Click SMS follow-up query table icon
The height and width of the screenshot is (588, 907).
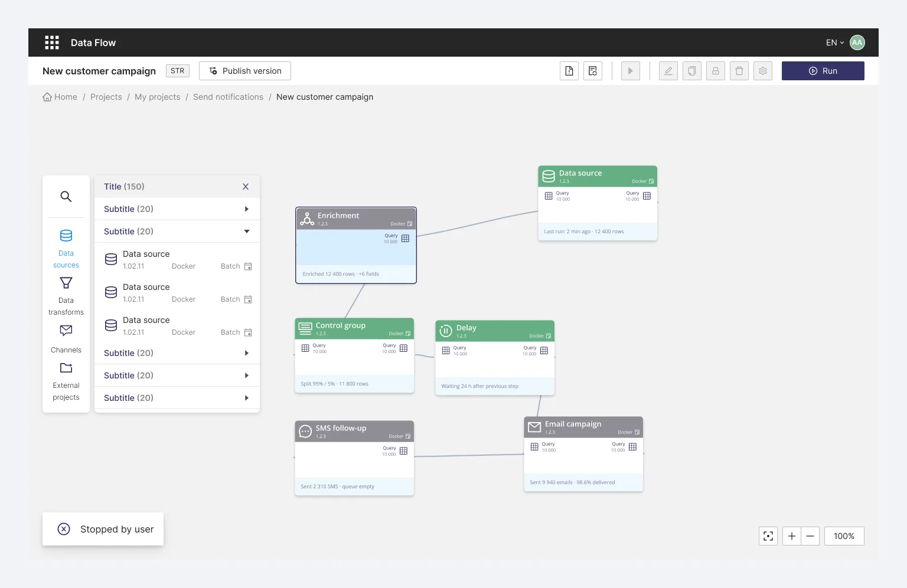[403, 451]
